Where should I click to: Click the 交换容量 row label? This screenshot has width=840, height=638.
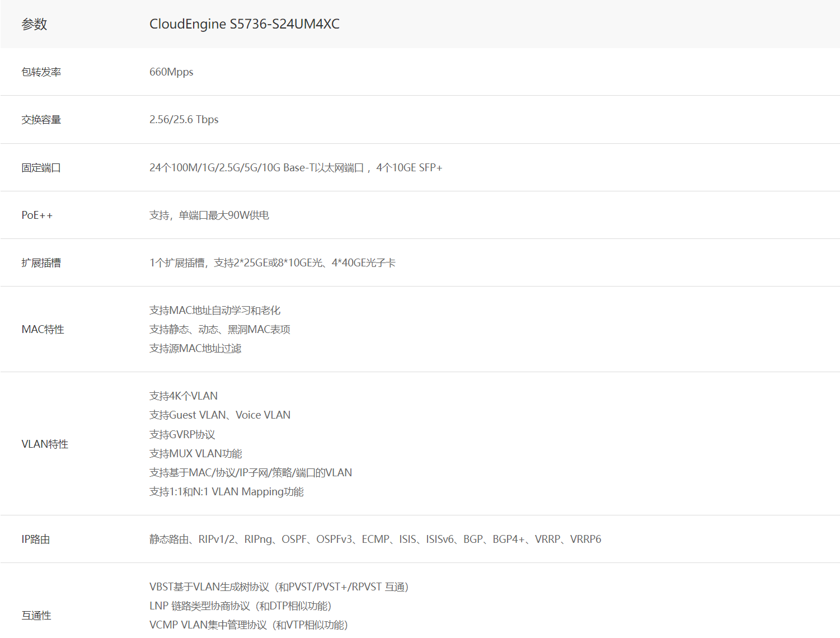(x=41, y=119)
